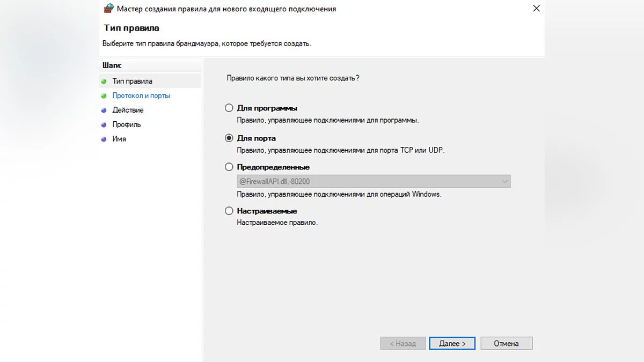Image resolution: width=644 pixels, height=362 pixels.
Task: Click green bullet beside Протокол и порты
Action: click(x=104, y=96)
